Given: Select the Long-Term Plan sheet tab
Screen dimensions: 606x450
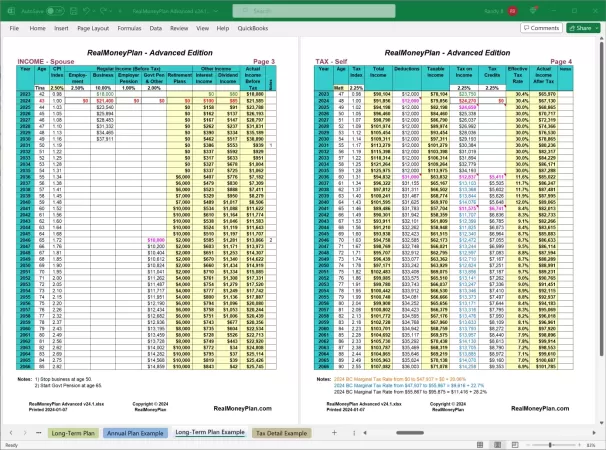Looking at the screenshot, I should (73, 432).
